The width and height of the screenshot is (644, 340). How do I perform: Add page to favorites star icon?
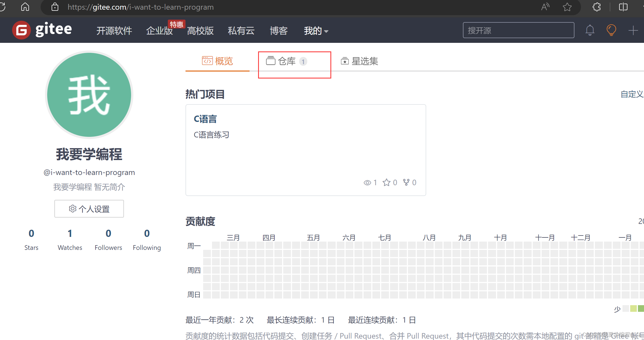click(x=567, y=7)
